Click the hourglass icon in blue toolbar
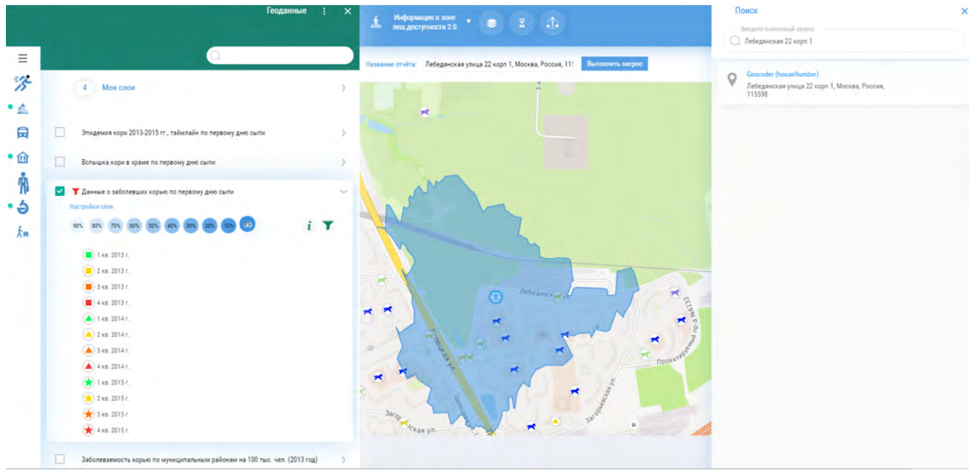This screenshot has height=476, width=980. 521,23
